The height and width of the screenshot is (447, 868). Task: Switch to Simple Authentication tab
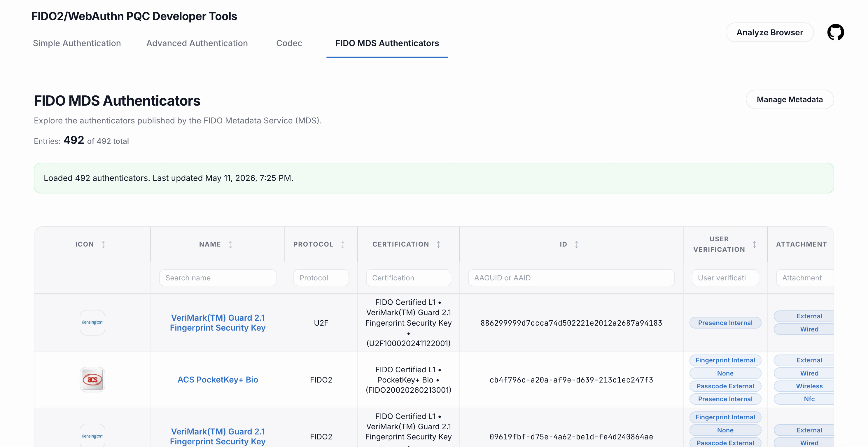coord(77,43)
